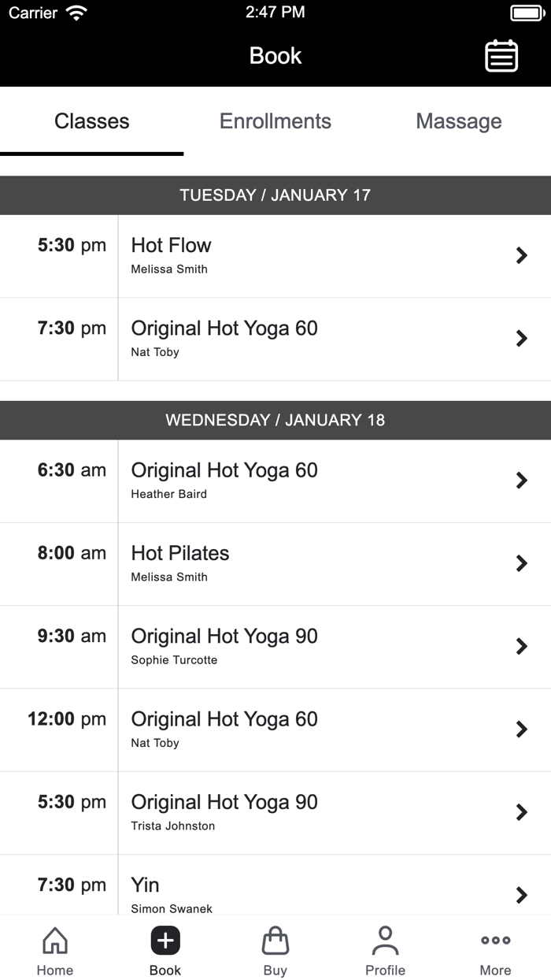Screen dimensions: 551x980
Task: Expand the Yin class with Simon Swanek
Action: (522, 895)
